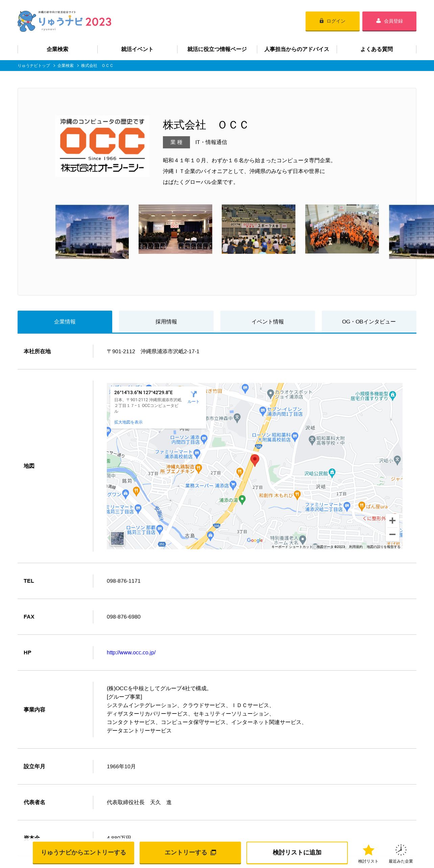Viewport: 434px width, 868px height.
Task: Click 沢岻公民館 map marker
Action: point(332,473)
